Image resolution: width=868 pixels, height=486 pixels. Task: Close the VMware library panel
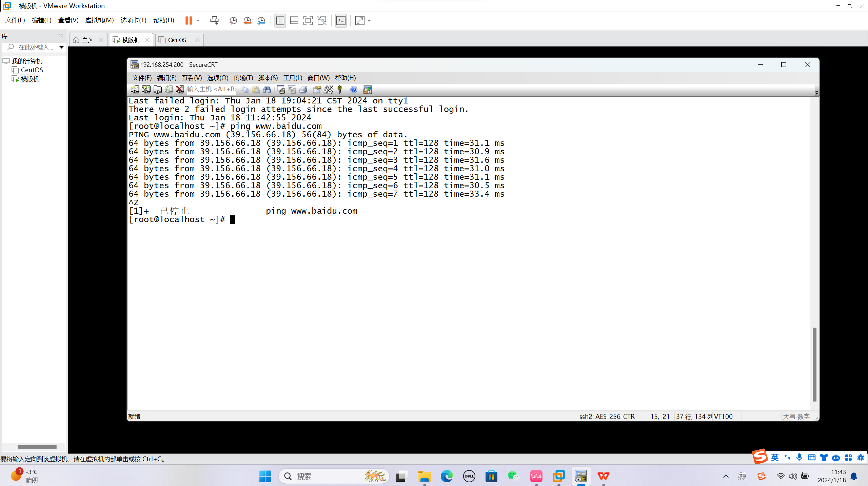60,36
